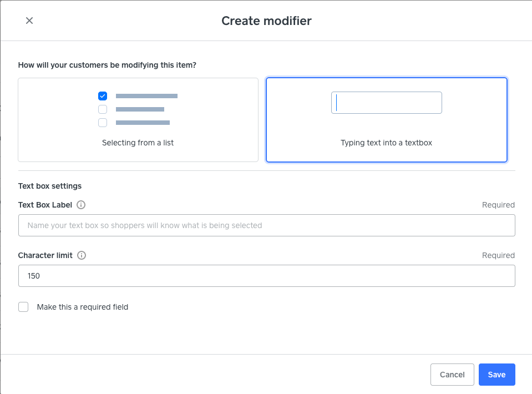Click the 'Character limit' field heading
The image size is (532, 394).
(x=45, y=255)
